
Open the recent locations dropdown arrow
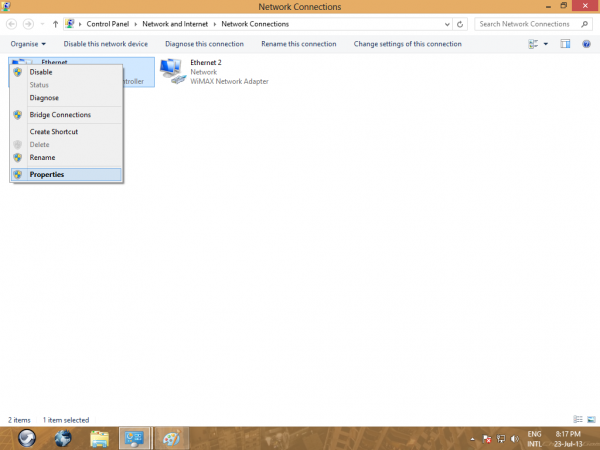42,24
